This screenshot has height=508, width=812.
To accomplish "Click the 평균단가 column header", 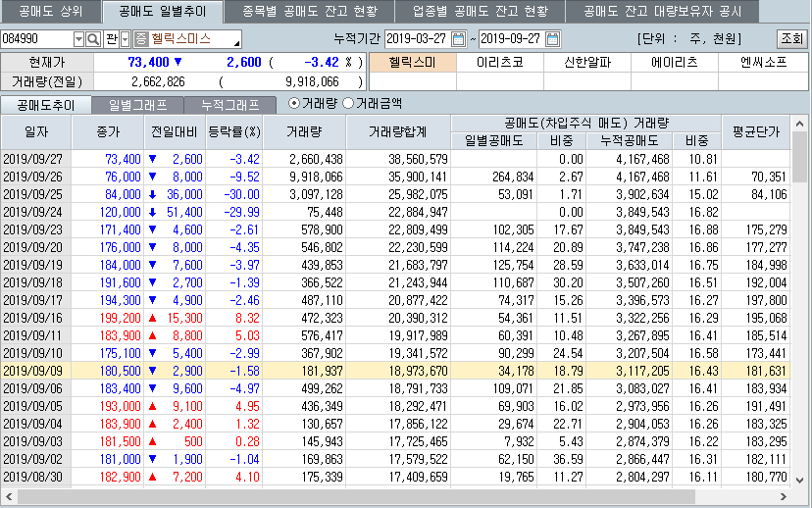I will click(756, 132).
